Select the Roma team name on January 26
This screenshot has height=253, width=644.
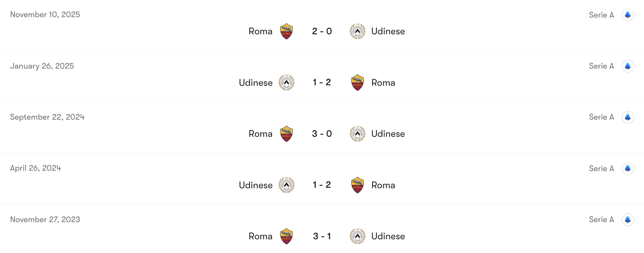383,82
